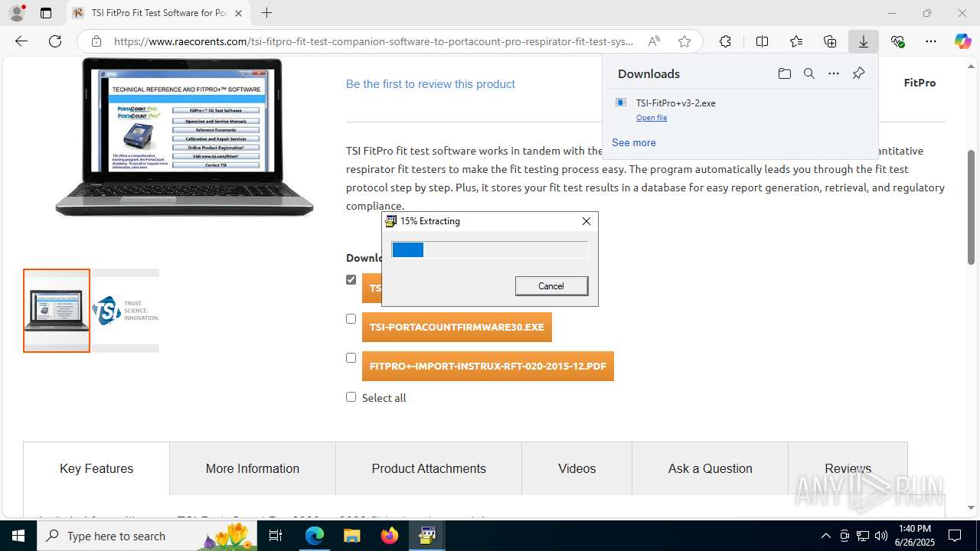
Task: Open the Copilot icon
Action: coord(962,41)
